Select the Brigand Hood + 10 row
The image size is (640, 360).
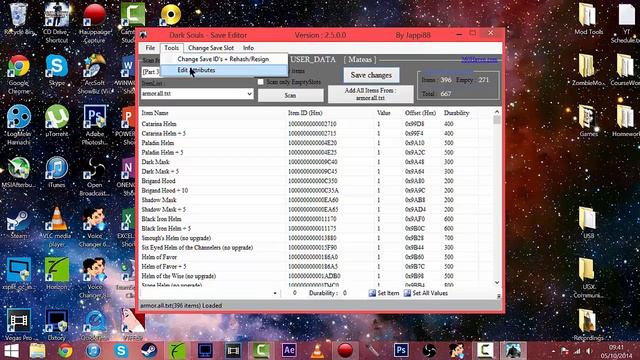tap(316, 190)
